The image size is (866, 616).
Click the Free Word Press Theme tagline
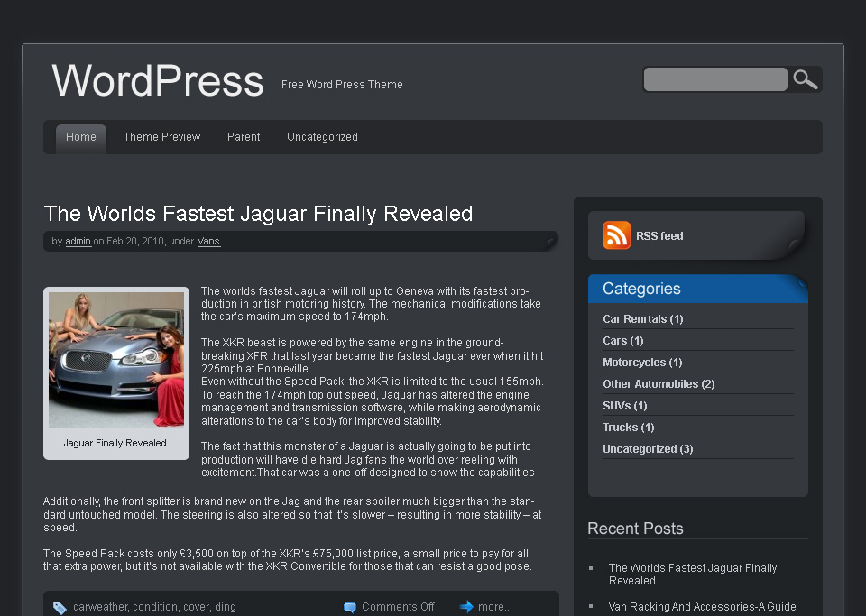click(x=342, y=85)
